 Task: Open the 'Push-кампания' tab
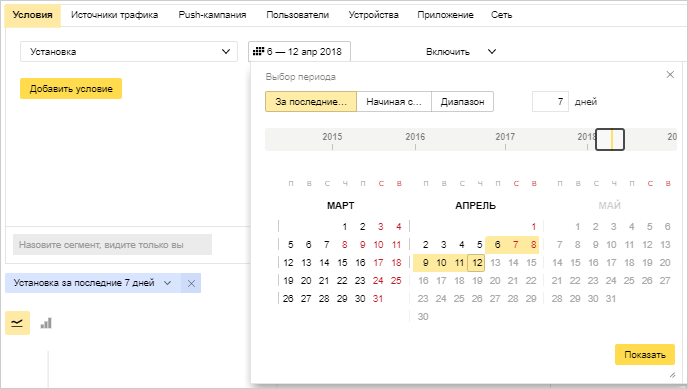tap(212, 15)
